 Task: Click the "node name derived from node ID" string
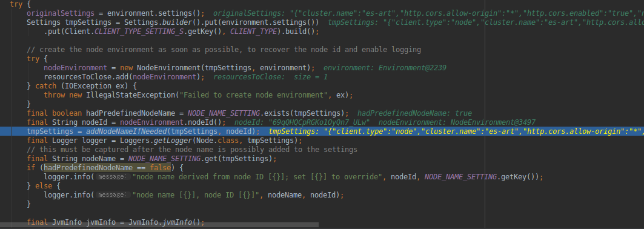(257, 177)
